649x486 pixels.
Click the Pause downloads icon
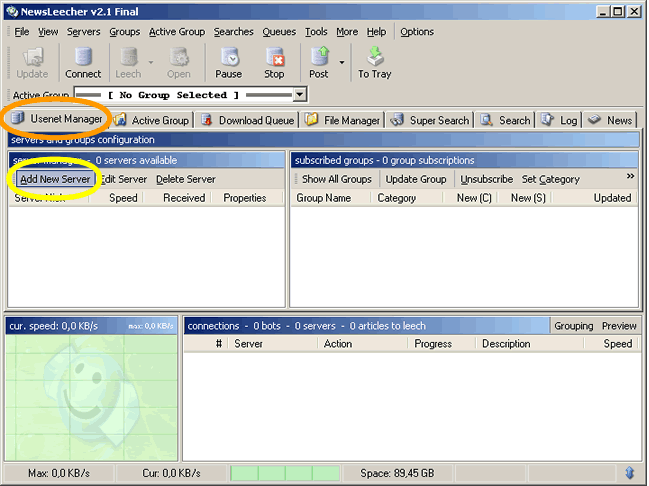pyautogui.click(x=229, y=57)
